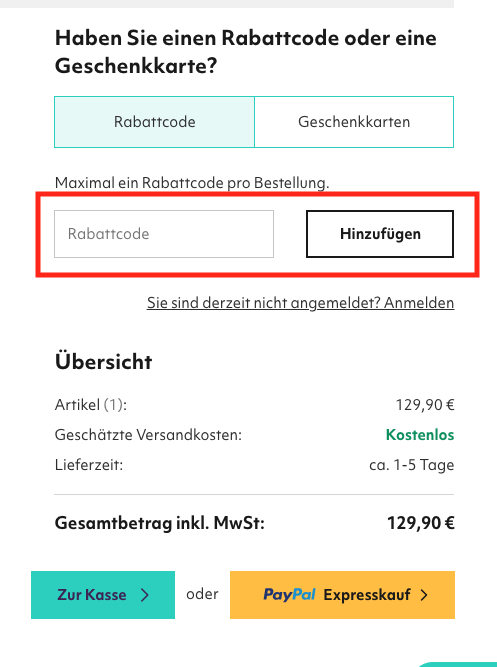The image size is (497, 667).
Task: Proceed with the Zur Kasse button
Action: 103,595
